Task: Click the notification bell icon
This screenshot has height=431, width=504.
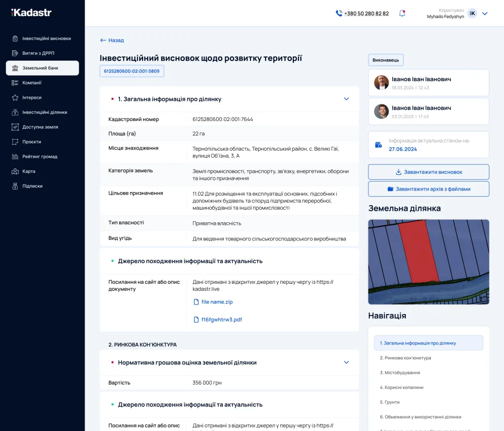Action: 402,14
